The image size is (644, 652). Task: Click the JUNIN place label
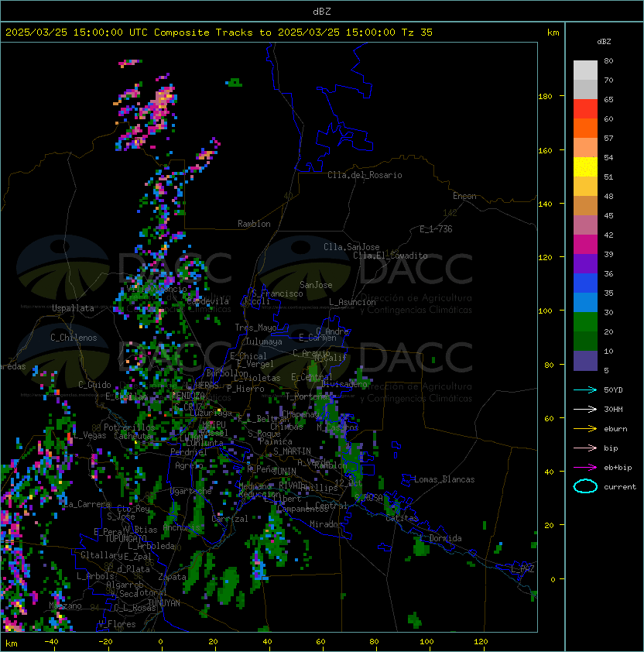click(x=284, y=472)
